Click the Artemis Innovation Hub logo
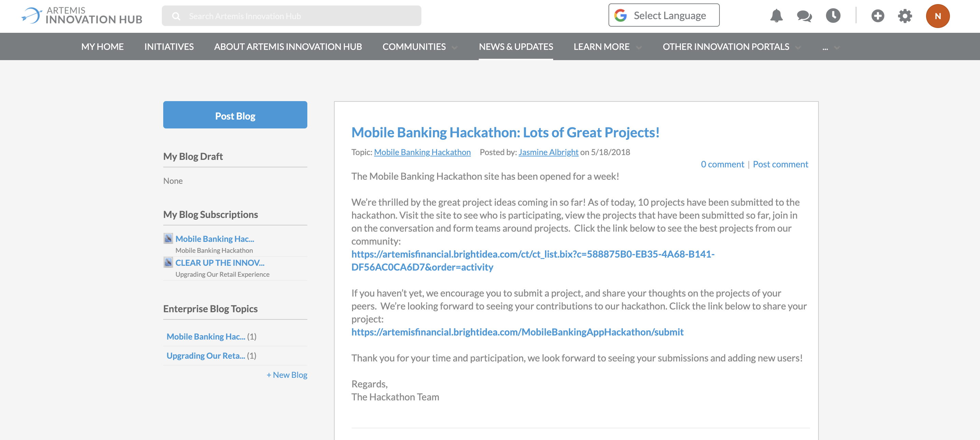Viewport: 980px width, 440px height. tap(82, 16)
